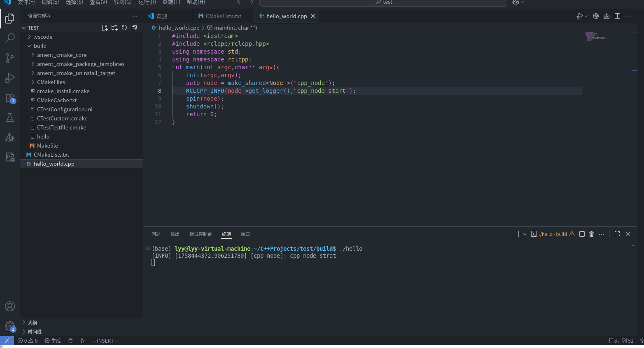
Task: Expand the .vscode folder
Action: tap(82, 37)
